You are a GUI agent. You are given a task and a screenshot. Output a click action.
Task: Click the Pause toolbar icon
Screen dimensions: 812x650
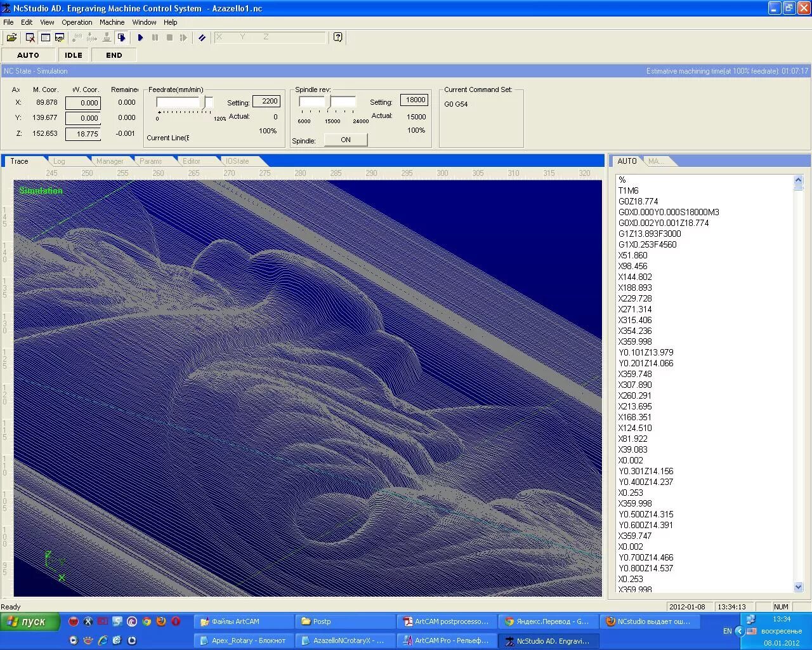[x=155, y=37]
